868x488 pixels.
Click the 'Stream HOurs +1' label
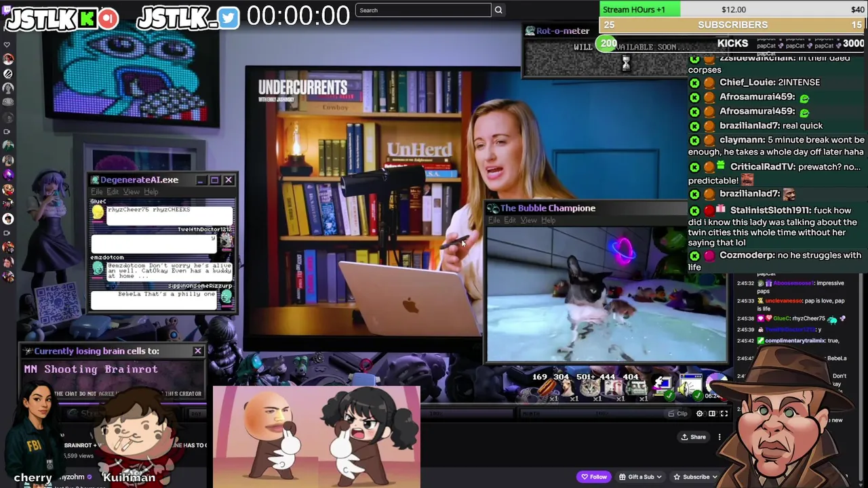pos(634,9)
